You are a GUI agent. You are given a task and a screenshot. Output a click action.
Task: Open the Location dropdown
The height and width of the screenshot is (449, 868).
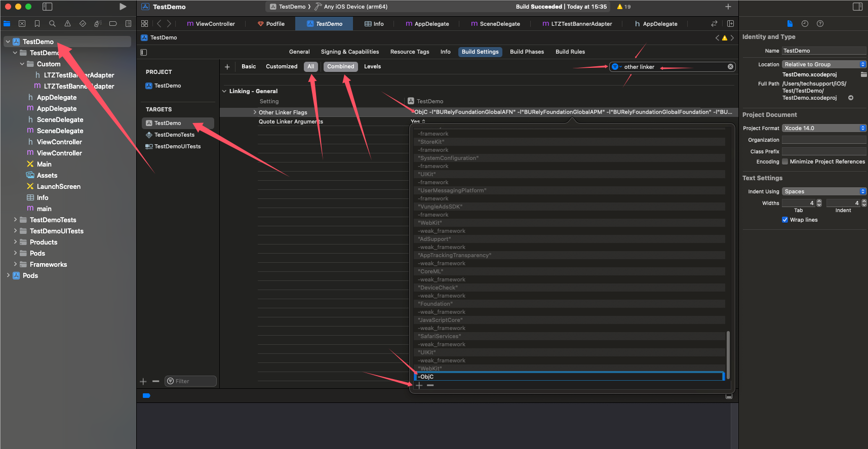pos(824,64)
